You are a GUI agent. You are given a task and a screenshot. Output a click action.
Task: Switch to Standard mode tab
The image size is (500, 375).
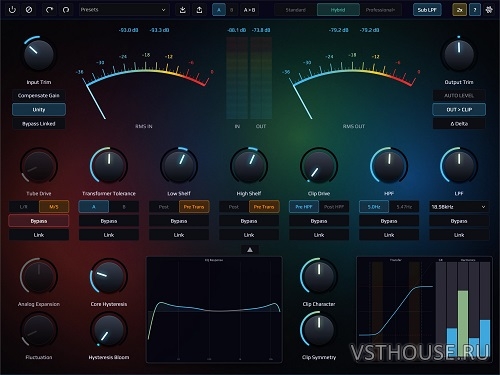[295, 10]
